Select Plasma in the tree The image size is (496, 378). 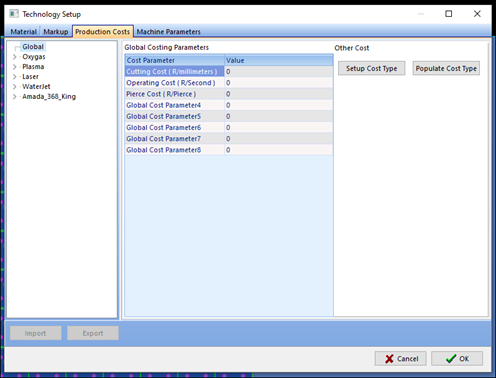pos(33,67)
